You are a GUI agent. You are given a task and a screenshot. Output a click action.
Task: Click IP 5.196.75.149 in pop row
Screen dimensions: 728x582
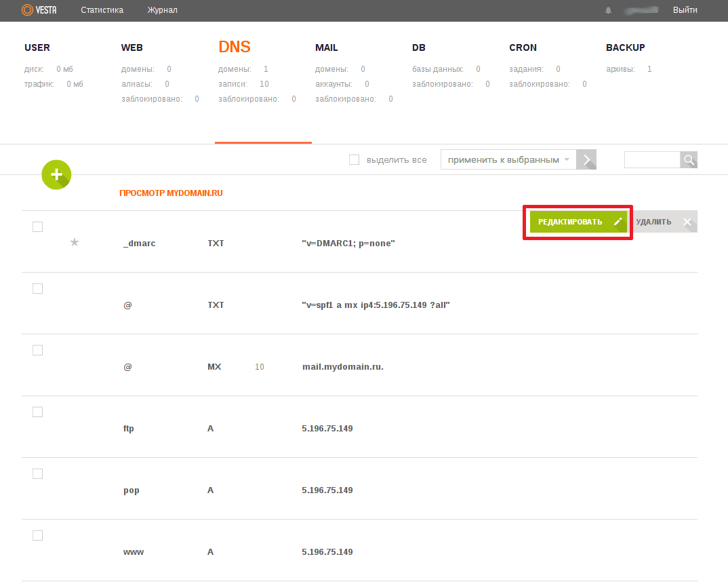(x=327, y=490)
